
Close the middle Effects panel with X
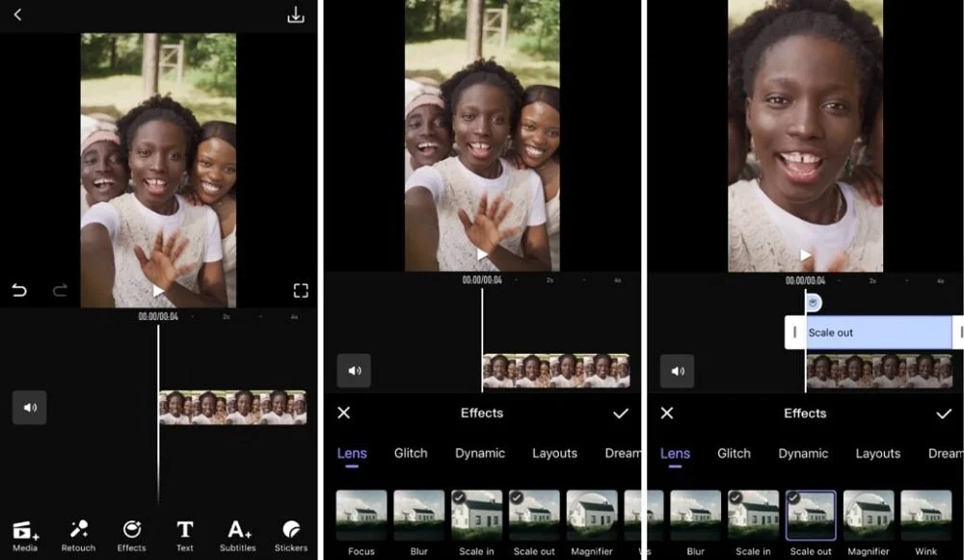click(x=344, y=413)
